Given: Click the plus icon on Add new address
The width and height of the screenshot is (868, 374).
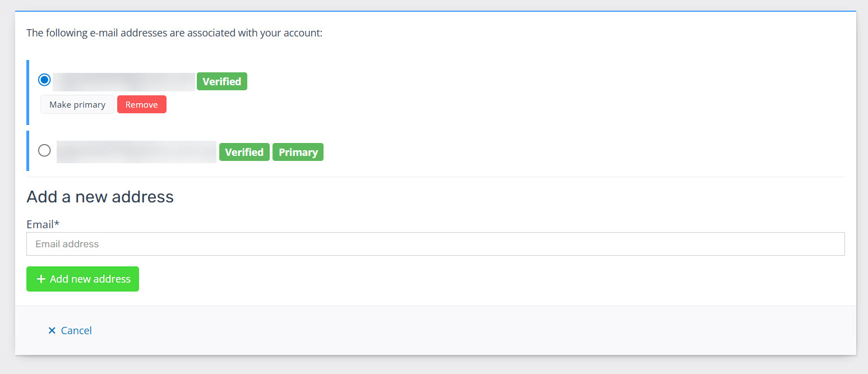Looking at the screenshot, I should coord(40,279).
